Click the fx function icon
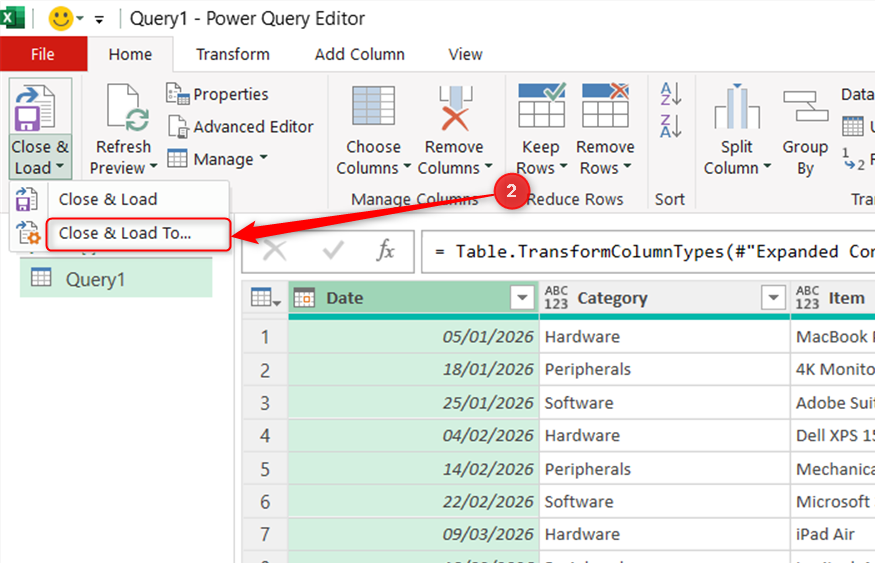 (386, 251)
